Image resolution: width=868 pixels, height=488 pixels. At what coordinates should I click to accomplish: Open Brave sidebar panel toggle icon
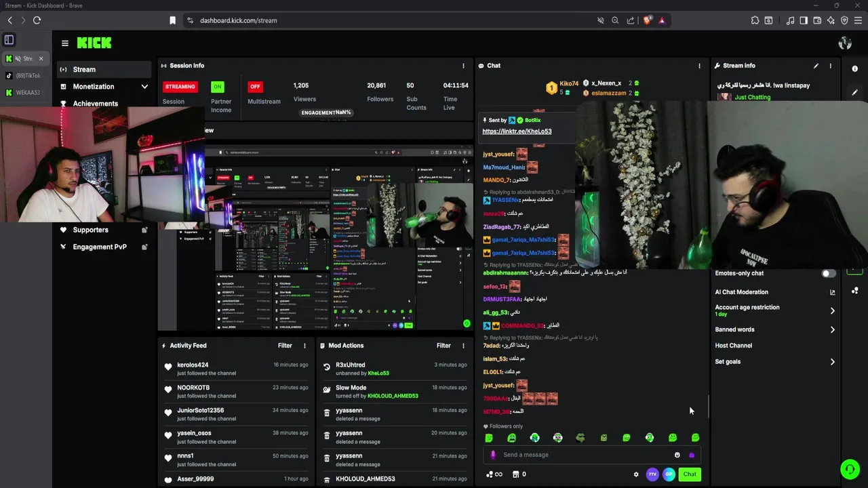click(x=804, y=20)
